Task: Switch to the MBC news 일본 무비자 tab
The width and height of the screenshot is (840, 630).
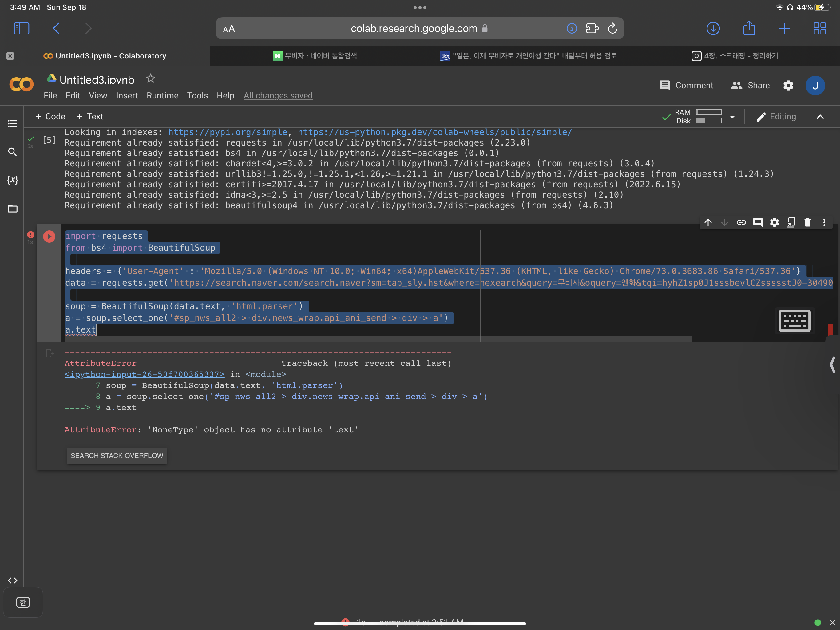Action: [525, 56]
